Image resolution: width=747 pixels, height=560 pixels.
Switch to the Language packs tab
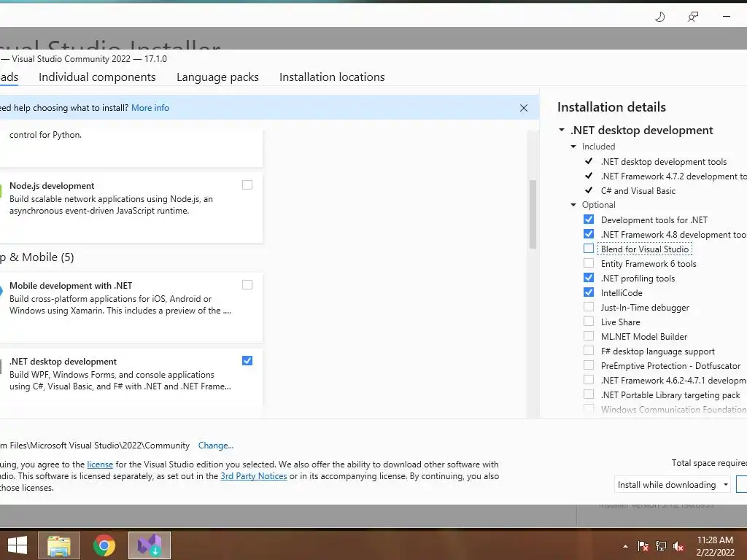217,77
